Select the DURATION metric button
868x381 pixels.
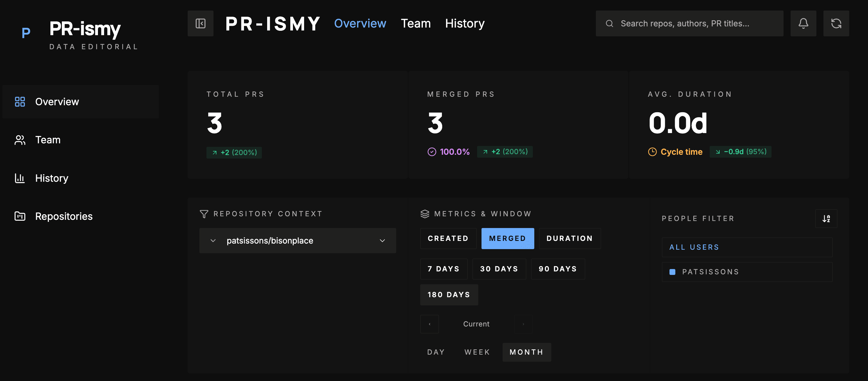click(x=569, y=238)
